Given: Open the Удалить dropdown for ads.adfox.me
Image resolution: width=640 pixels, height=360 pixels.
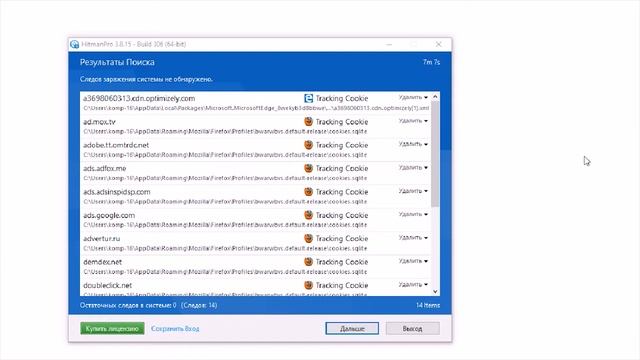Looking at the screenshot, I should pyautogui.click(x=413, y=168).
